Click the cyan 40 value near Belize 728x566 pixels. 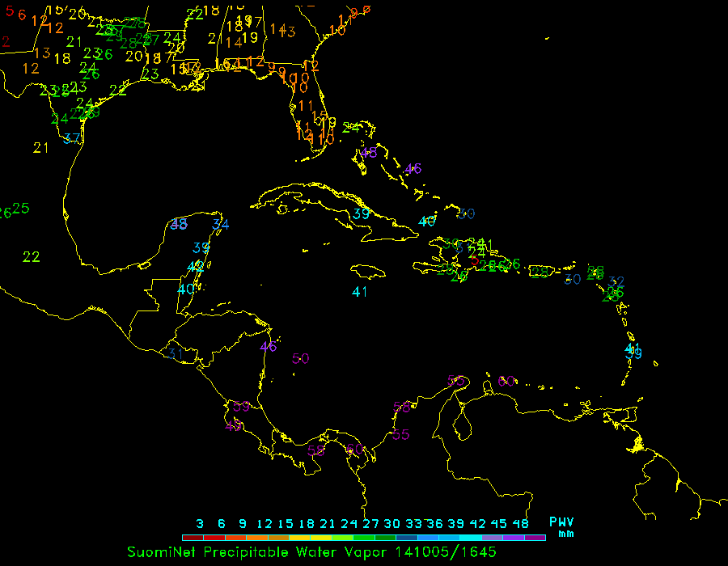tap(186, 289)
